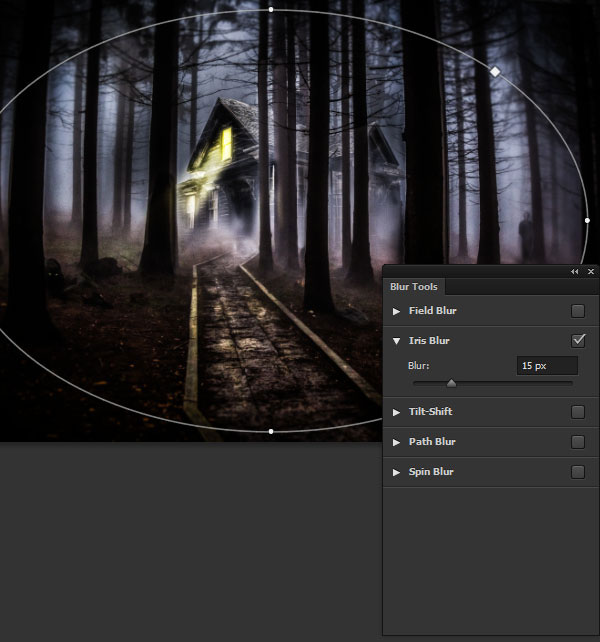The height and width of the screenshot is (642, 600).
Task: Click the Field Blur label
Action: click(x=432, y=311)
